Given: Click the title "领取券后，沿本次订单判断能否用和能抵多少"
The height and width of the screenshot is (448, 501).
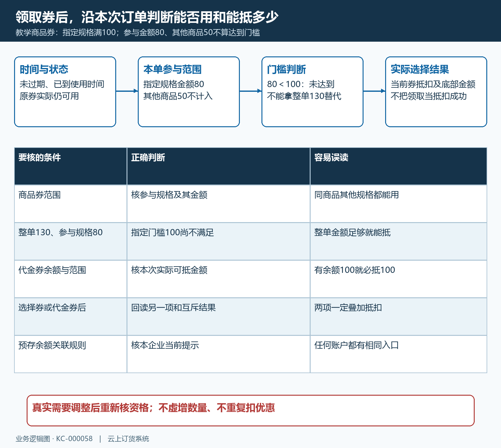Looking at the screenshot, I should pos(147,17).
